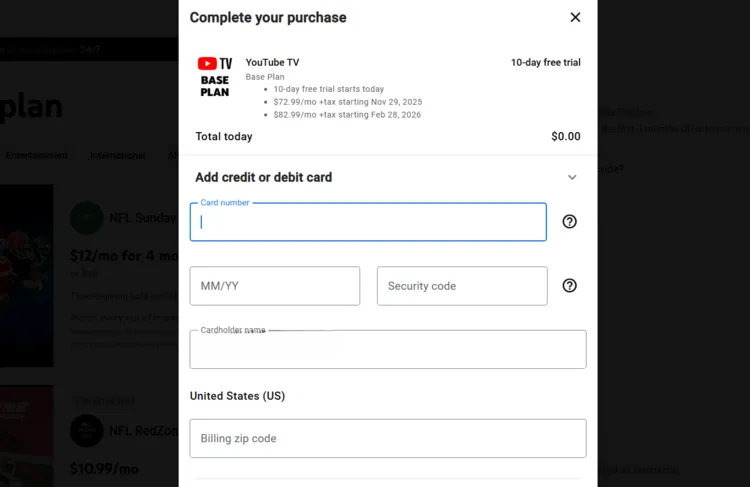Click the Add credit or debit card heading

point(263,177)
